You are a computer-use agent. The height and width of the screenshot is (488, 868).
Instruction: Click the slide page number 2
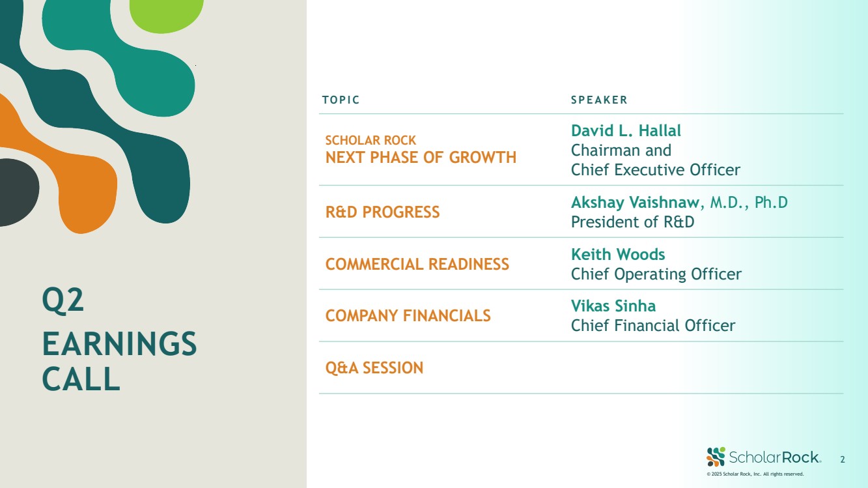point(843,460)
